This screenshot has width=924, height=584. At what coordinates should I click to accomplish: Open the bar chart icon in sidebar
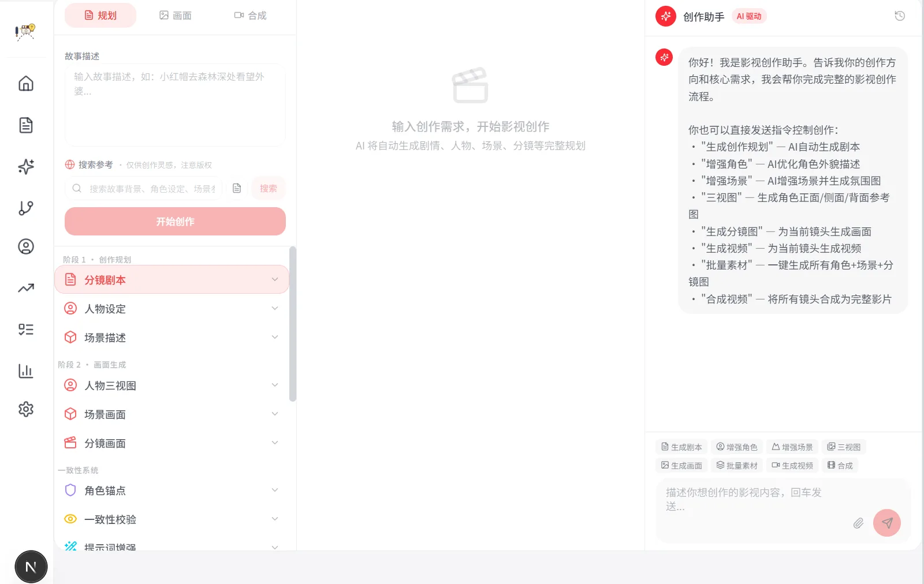coord(26,370)
